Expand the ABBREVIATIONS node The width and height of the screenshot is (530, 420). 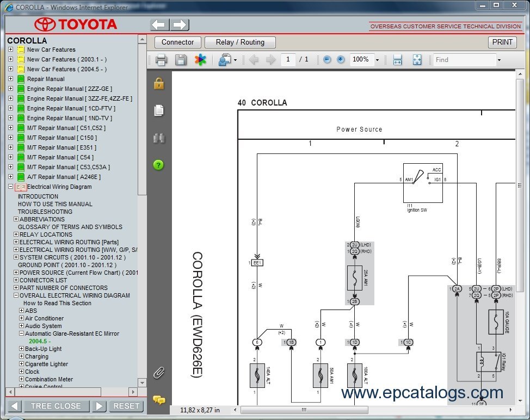click(16, 219)
